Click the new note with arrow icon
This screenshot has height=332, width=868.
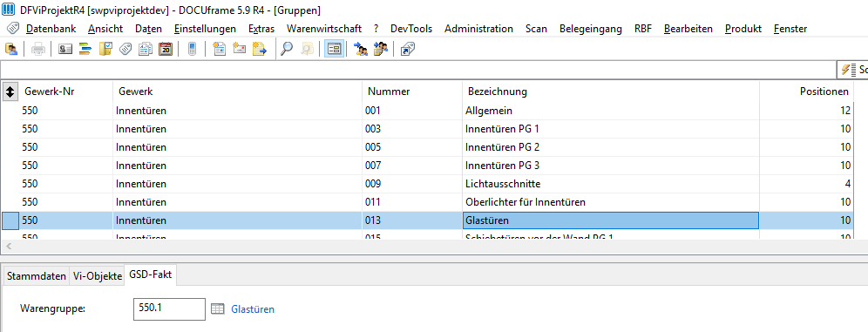(x=260, y=50)
